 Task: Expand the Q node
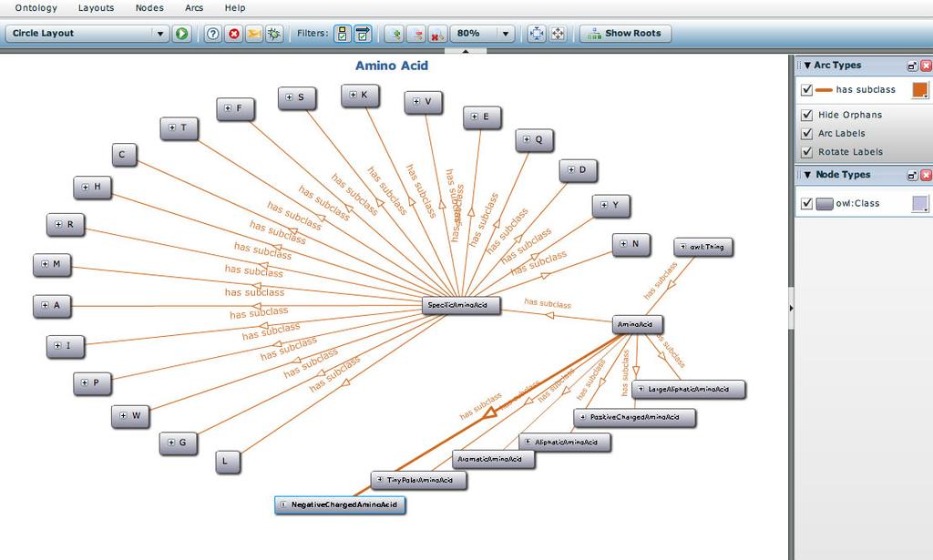click(527, 139)
